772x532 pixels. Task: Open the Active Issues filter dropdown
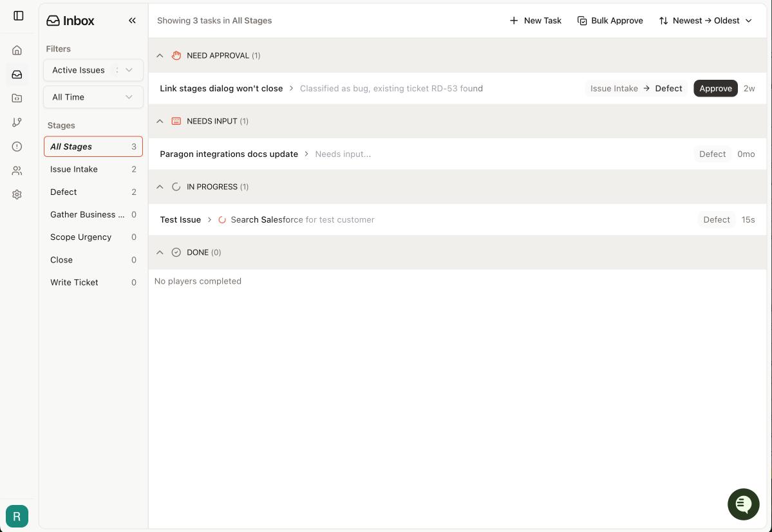(93, 69)
